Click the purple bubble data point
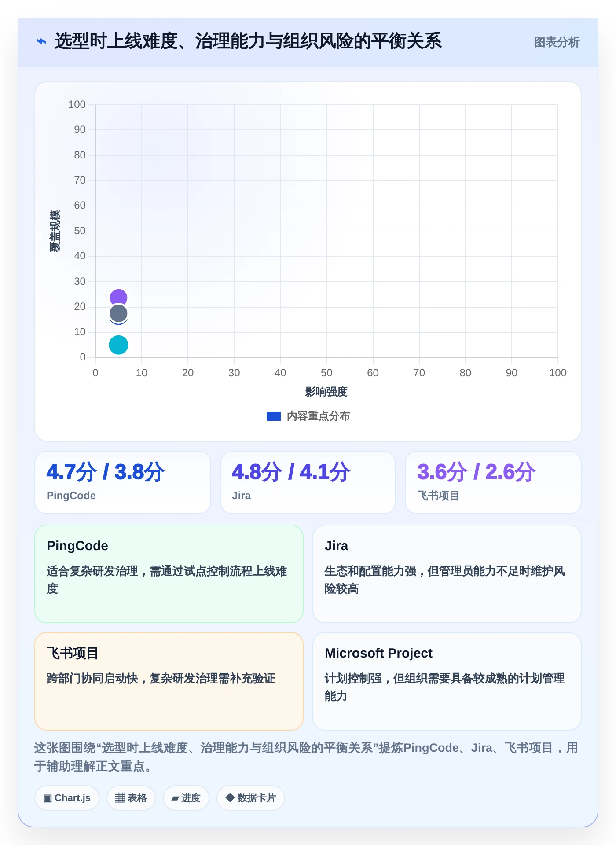This screenshot has width=616, height=845. click(x=118, y=298)
